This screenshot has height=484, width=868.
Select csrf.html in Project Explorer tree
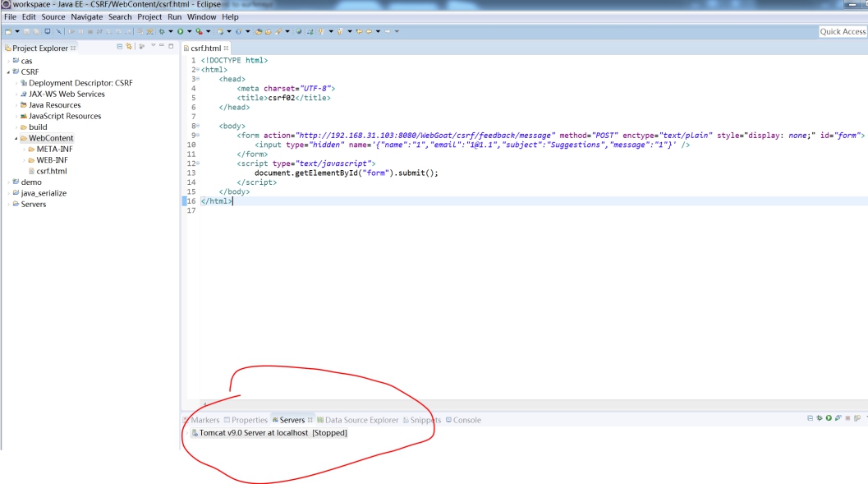pos(52,171)
